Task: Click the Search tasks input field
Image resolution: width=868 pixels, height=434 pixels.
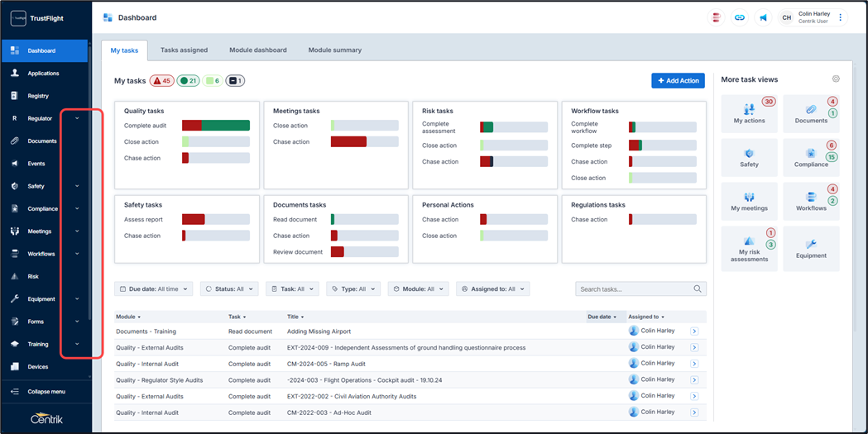Action: [x=634, y=289]
